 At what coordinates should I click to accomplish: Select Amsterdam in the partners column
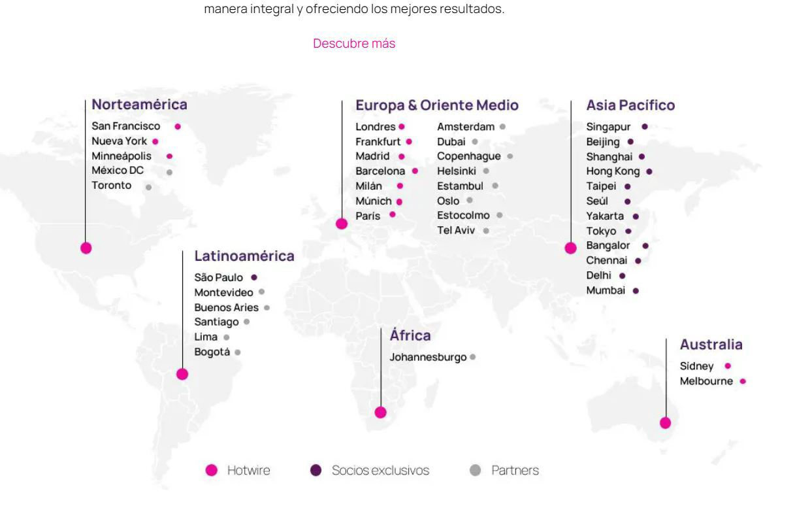[x=466, y=127]
